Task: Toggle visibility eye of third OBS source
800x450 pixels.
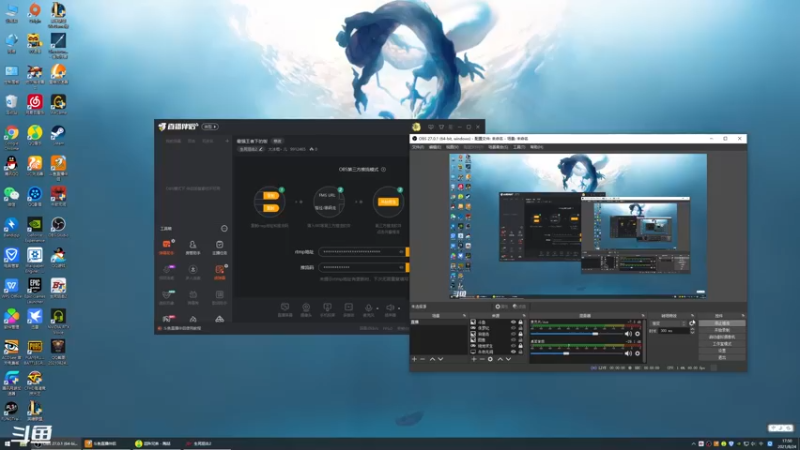Action: [x=513, y=334]
